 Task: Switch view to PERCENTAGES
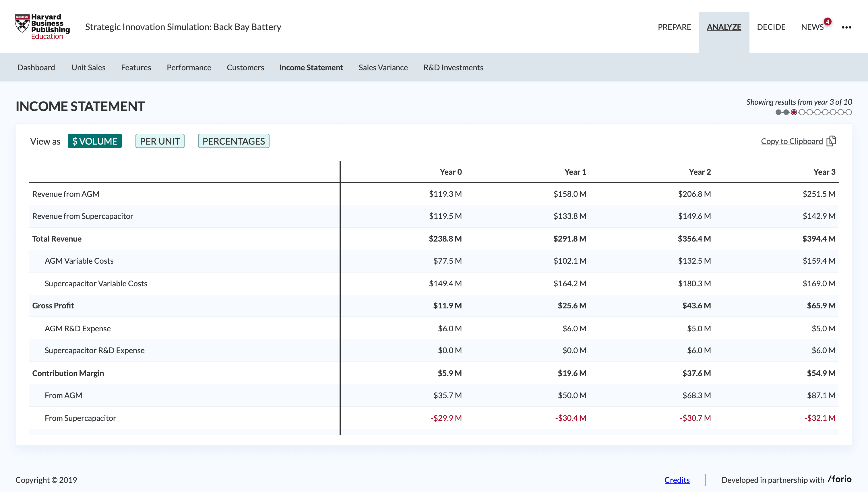pos(233,141)
